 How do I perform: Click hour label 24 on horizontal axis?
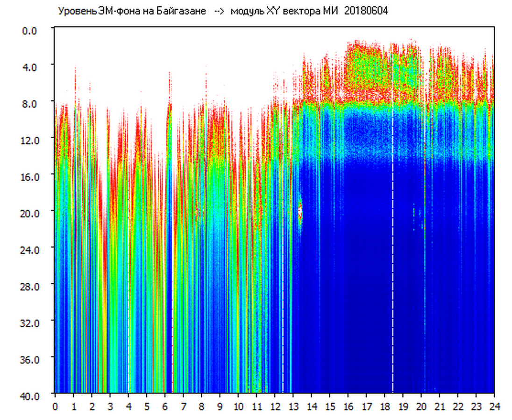[494, 406]
